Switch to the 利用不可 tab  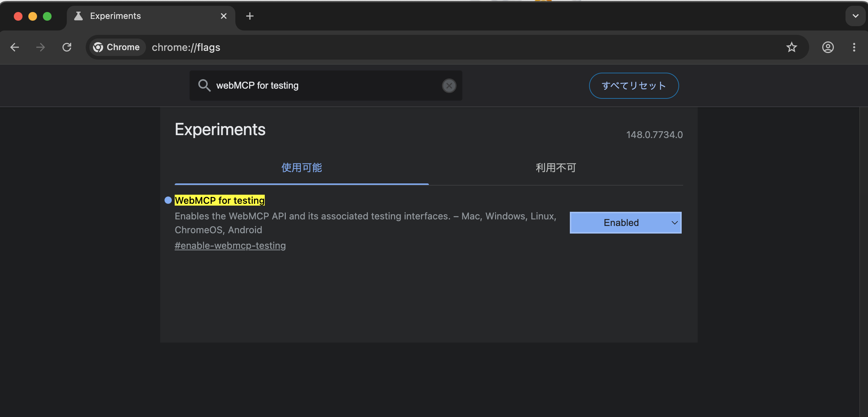click(x=556, y=168)
